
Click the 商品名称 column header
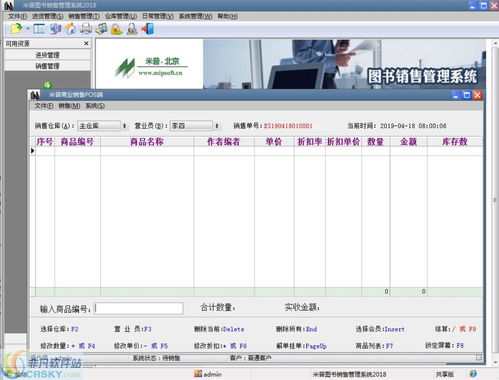tap(147, 142)
